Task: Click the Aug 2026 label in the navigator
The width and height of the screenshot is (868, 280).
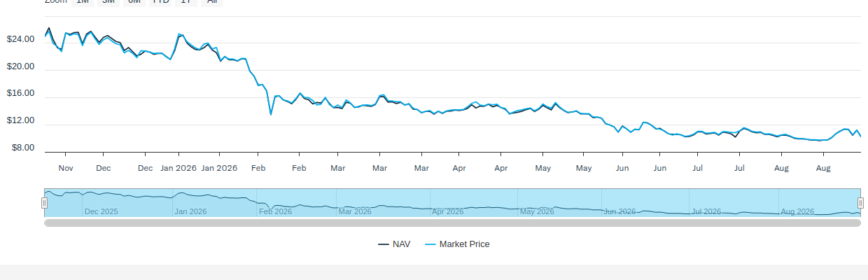Action: (797, 211)
